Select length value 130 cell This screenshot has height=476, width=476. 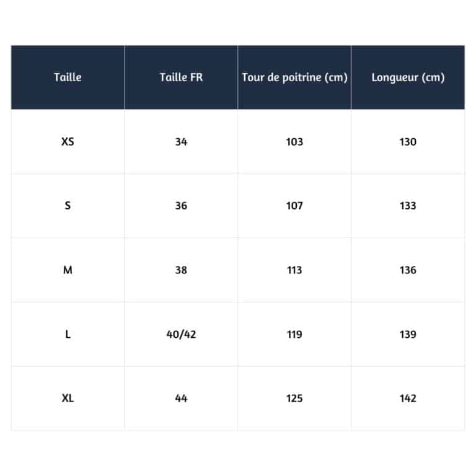click(x=408, y=142)
